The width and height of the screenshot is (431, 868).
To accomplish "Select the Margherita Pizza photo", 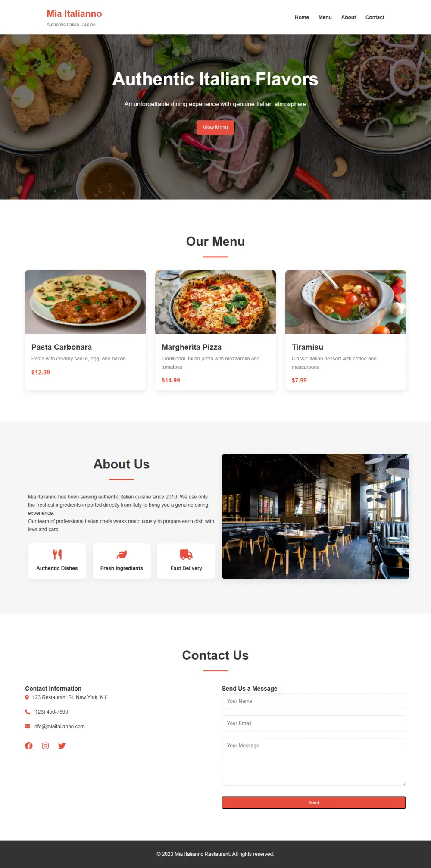I will coord(215,302).
